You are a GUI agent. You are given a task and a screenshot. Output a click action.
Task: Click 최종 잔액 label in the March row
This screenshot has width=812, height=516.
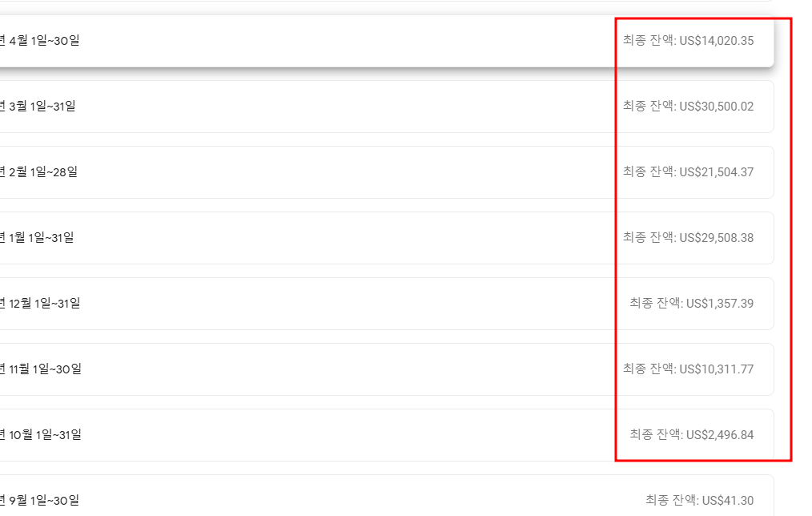(x=648, y=107)
